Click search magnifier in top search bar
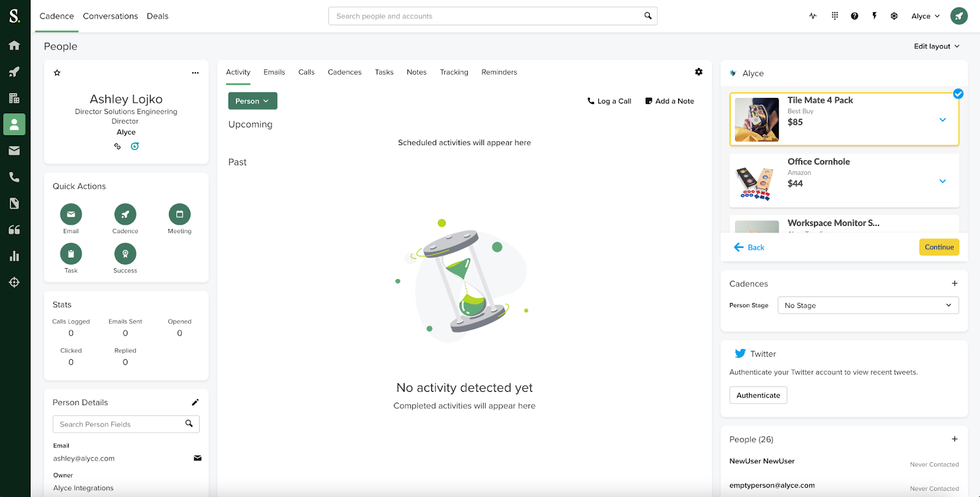This screenshot has width=980, height=497. pyautogui.click(x=648, y=16)
